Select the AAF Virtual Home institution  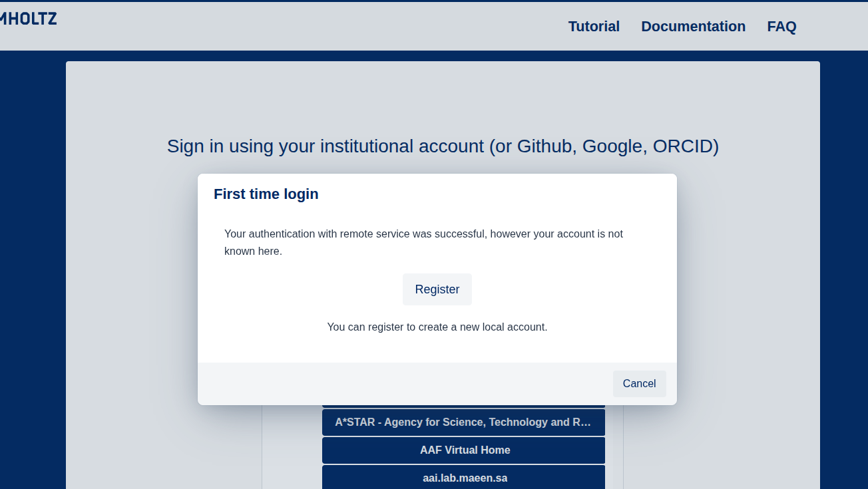(x=464, y=450)
